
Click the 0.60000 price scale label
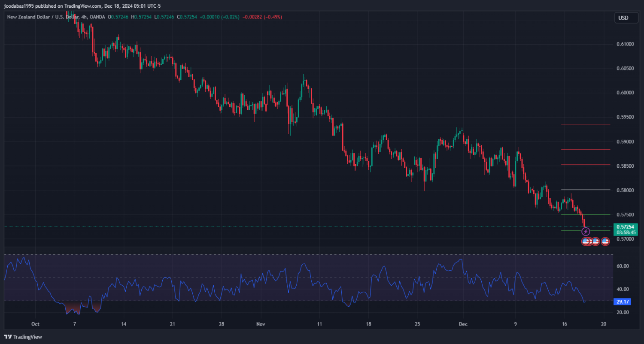pyautogui.click(x=625, y=93)
